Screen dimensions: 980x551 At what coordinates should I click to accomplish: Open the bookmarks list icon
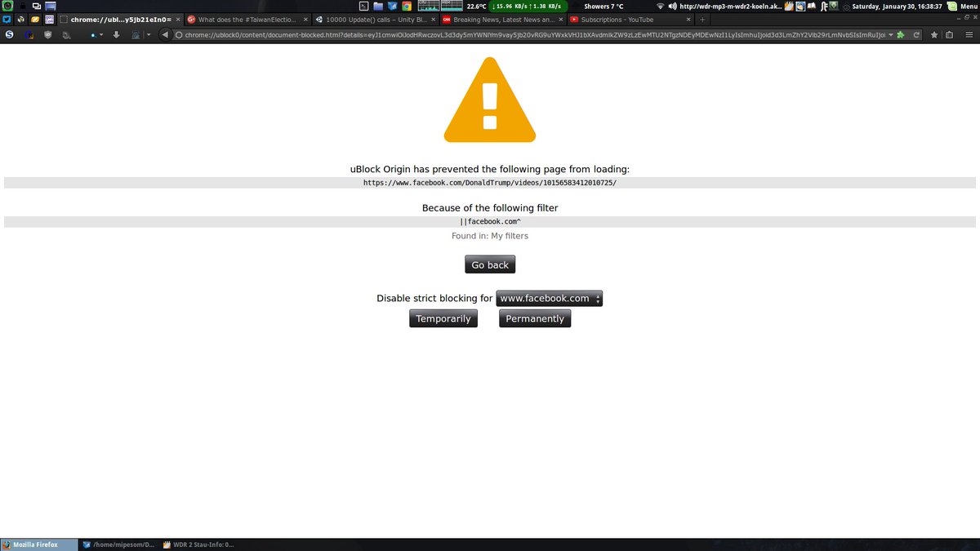click(949, 35)
